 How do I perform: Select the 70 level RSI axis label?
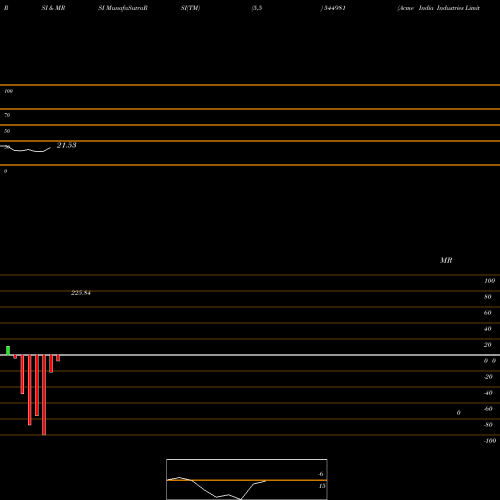tap(7, 115)
